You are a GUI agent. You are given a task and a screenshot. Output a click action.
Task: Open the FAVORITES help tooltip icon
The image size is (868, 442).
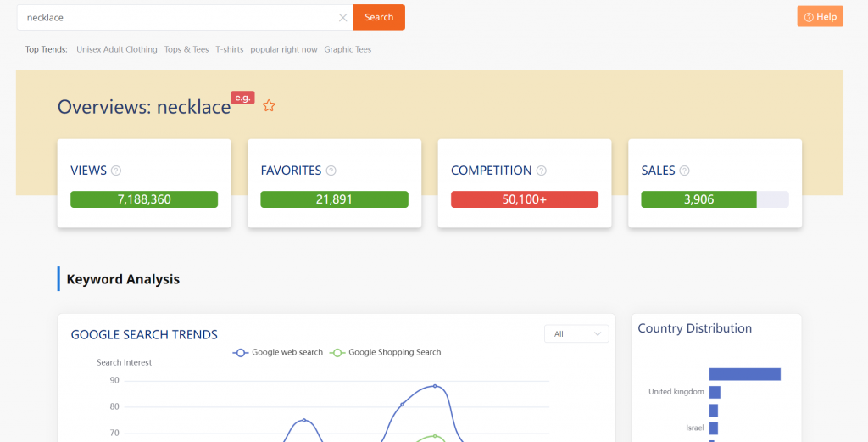[331, 171]
